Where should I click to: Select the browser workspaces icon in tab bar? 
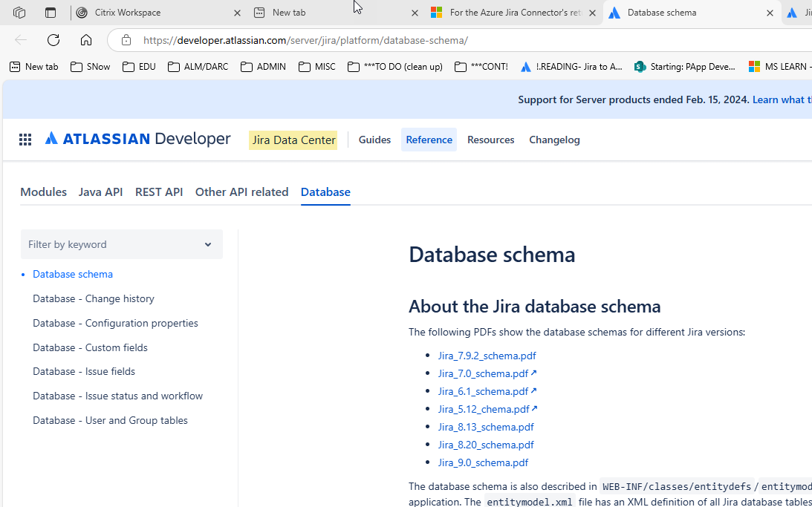[19, 13]
